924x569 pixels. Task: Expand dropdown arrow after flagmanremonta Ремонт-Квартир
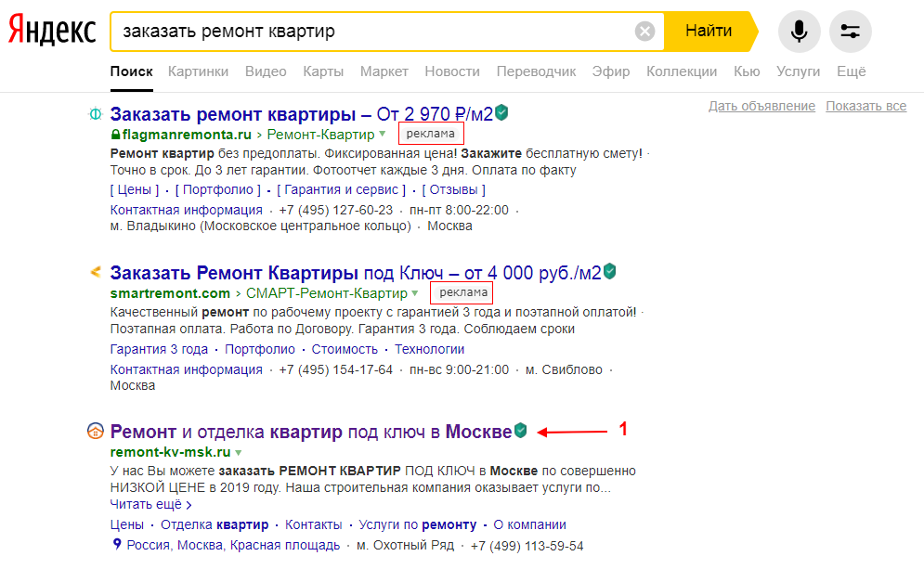(384, 135)
